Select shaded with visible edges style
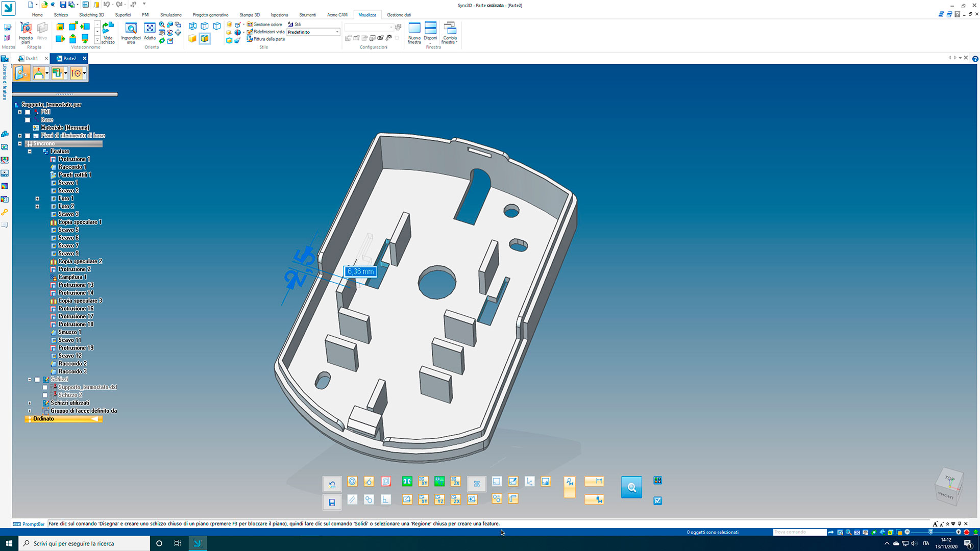Viewport: 980px width, 551px height. (205, 39)
